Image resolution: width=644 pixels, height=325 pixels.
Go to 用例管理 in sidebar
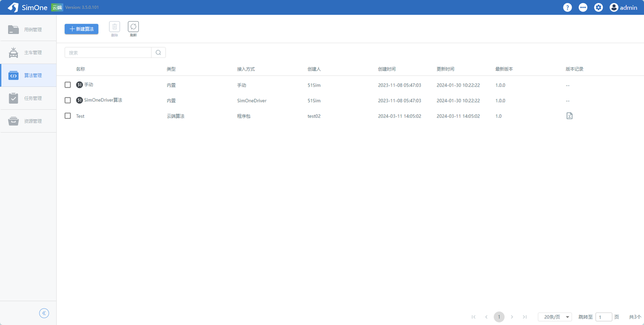click(28, 30)
